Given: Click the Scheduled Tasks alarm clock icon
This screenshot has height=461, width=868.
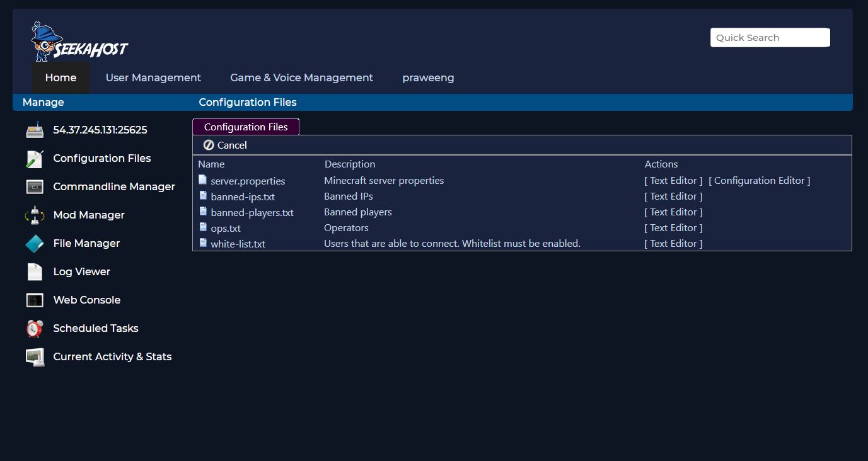Looking at the screenshot, I should click(35, 329).
